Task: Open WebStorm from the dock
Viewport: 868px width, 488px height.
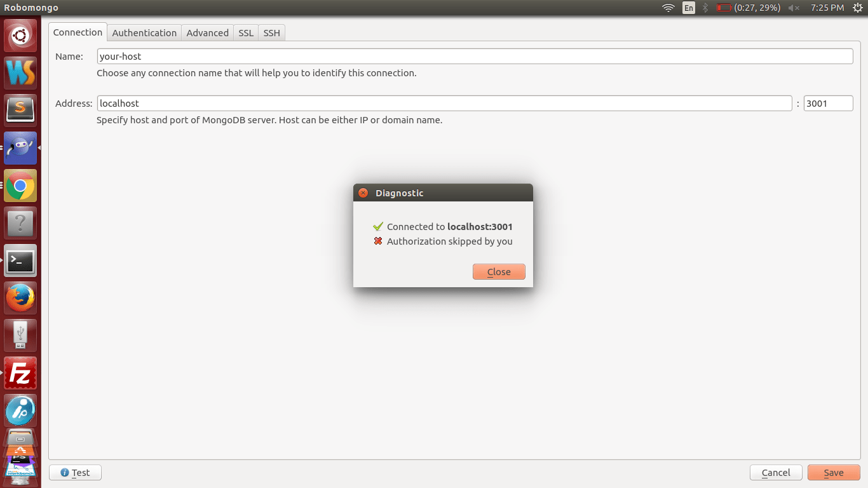Action: click(x=20, y=73)
